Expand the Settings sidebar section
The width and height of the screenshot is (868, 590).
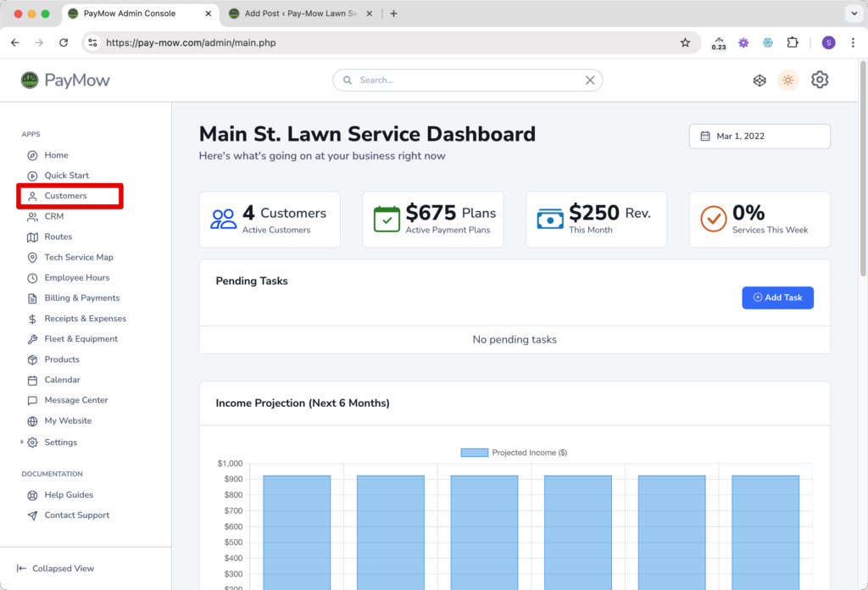click(21, 442)
